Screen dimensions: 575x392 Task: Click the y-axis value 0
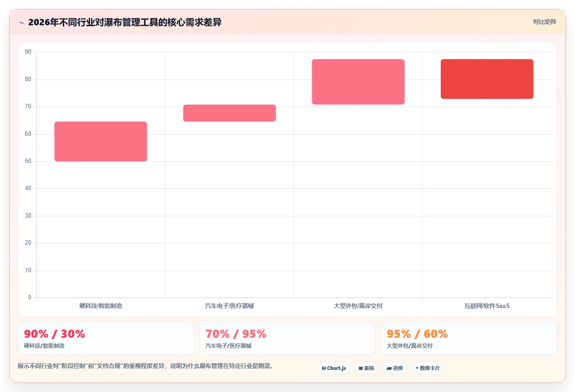[30, 298]
